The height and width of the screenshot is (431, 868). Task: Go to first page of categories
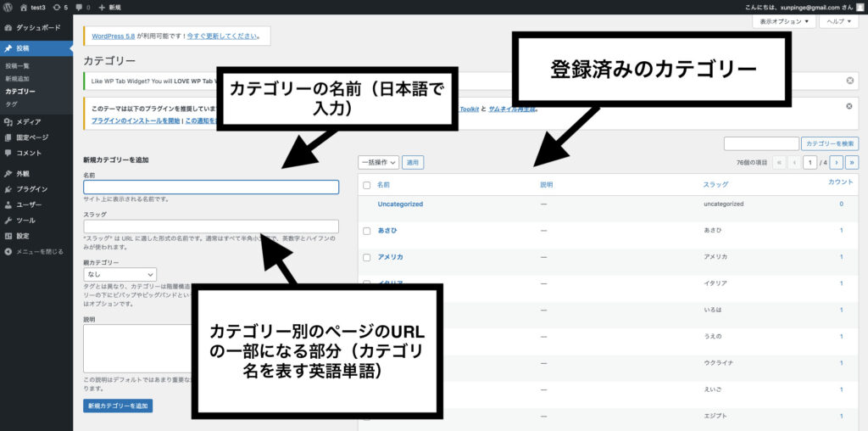(780, 162)
